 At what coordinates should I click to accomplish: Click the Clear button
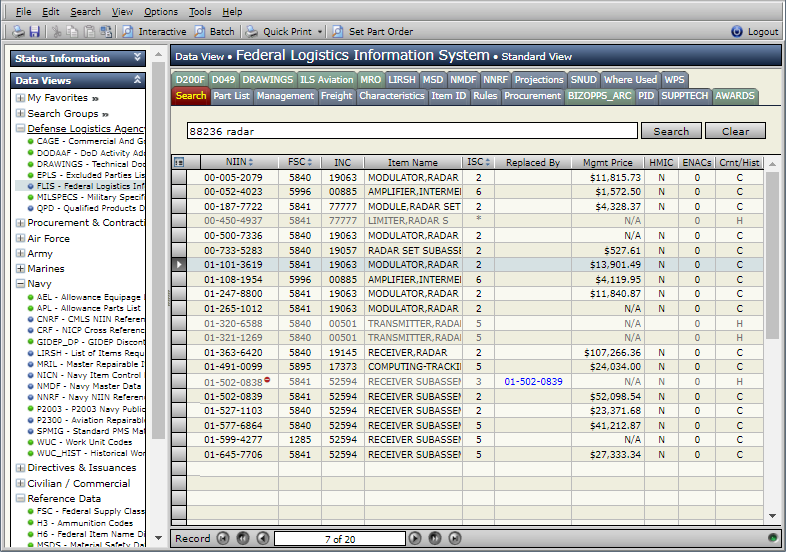(735, 131)
